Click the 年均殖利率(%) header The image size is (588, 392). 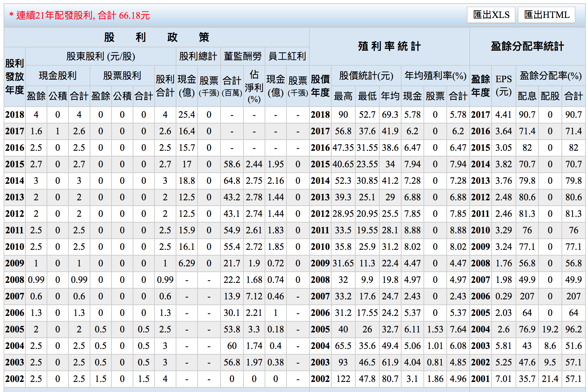tap(435, 76)
